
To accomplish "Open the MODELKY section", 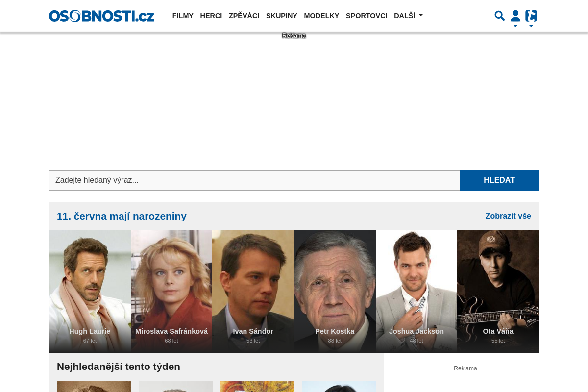I will 321,16.
